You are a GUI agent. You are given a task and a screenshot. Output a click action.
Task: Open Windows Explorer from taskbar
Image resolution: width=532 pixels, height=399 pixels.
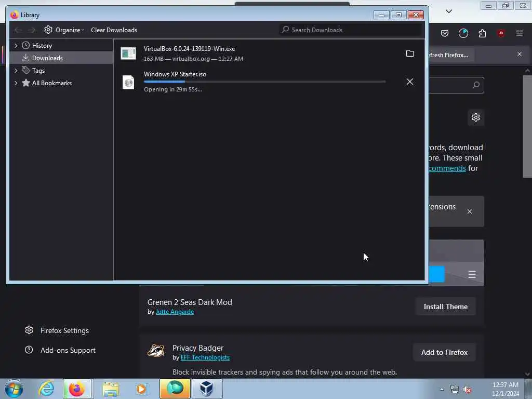coord(111,389)
